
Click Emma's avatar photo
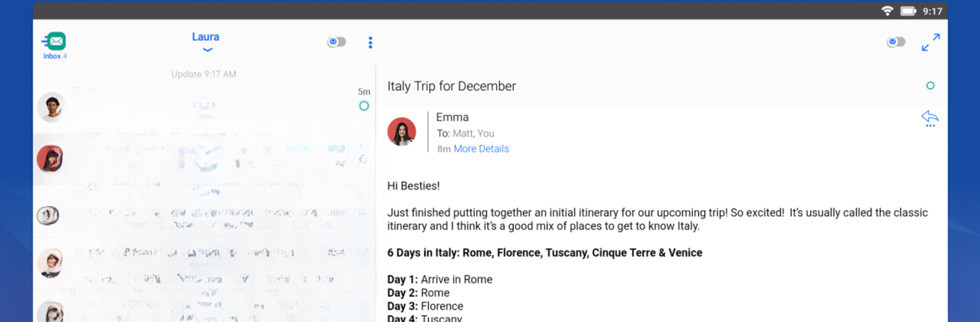coord(402,132)
